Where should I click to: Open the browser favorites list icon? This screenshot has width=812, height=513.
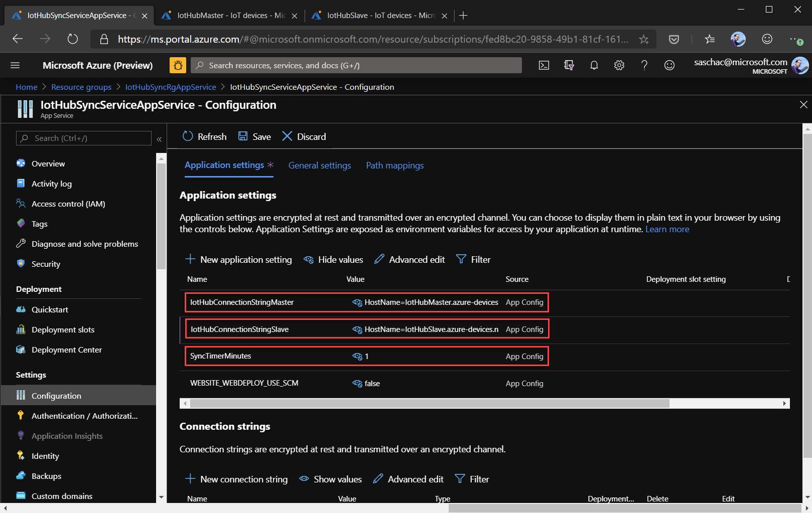click(x=709, y=39)
